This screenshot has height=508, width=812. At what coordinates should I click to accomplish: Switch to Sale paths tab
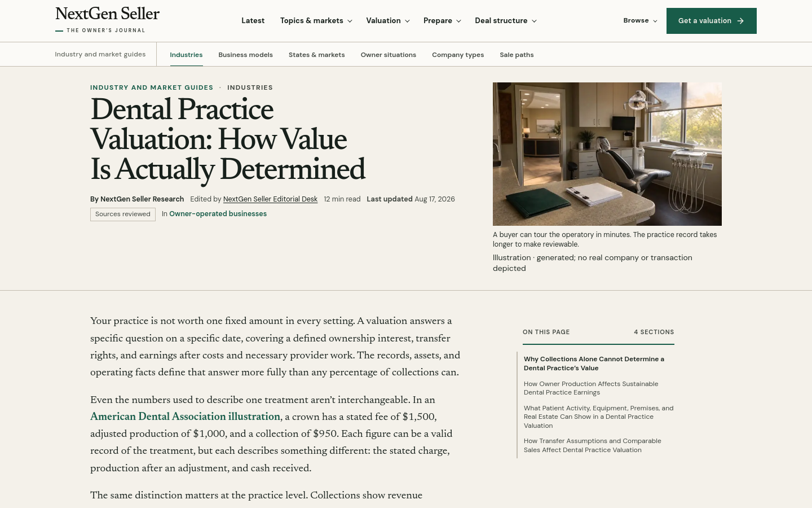click(517, 55)
